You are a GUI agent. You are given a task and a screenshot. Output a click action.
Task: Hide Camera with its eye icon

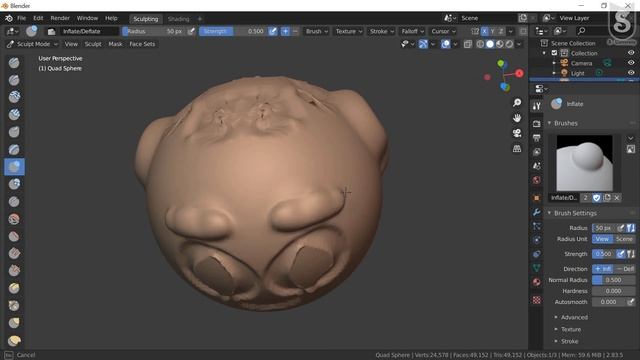coord(631,63)
